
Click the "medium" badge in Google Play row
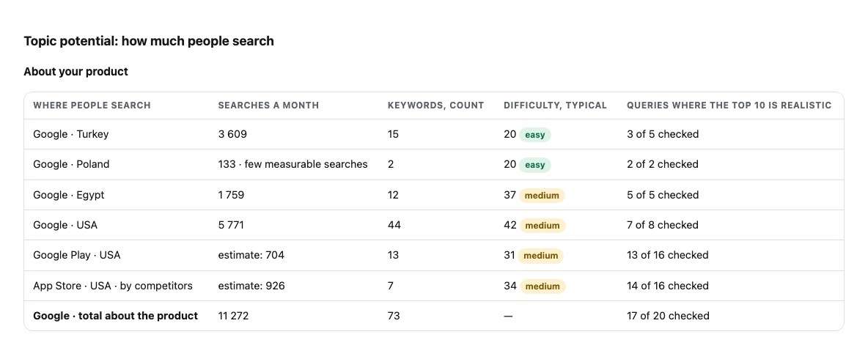pos(541,256)
